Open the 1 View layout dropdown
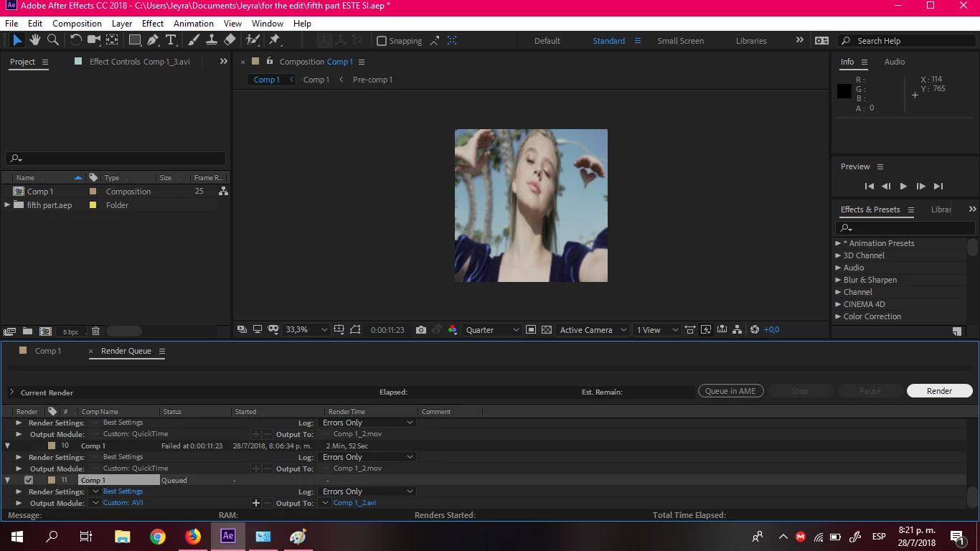 click(657, 330)
